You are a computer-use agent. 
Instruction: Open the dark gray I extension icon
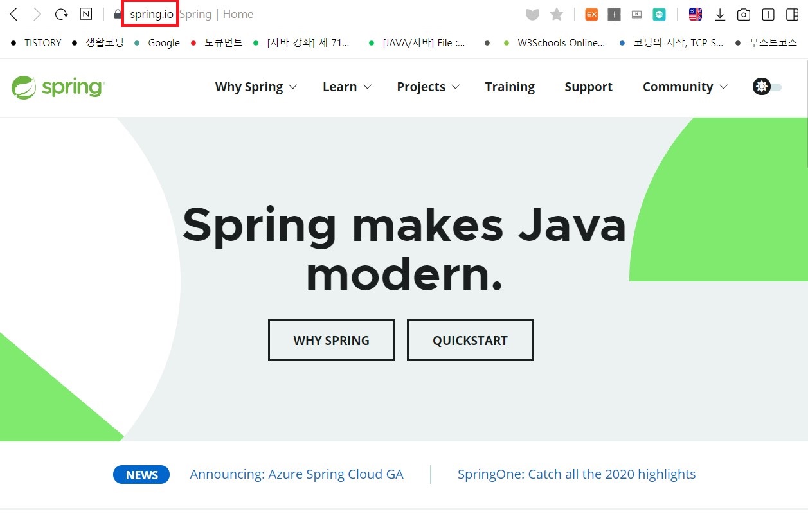tap(614, 14)
